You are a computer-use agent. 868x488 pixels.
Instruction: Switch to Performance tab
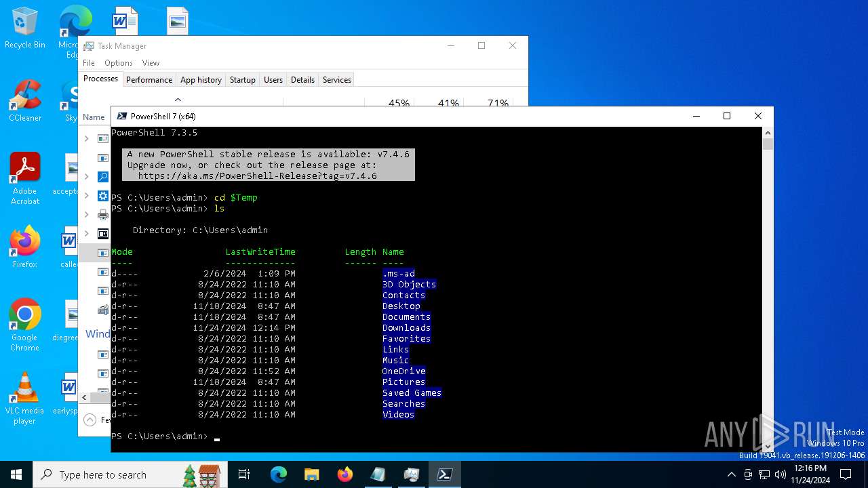(149, 80)
